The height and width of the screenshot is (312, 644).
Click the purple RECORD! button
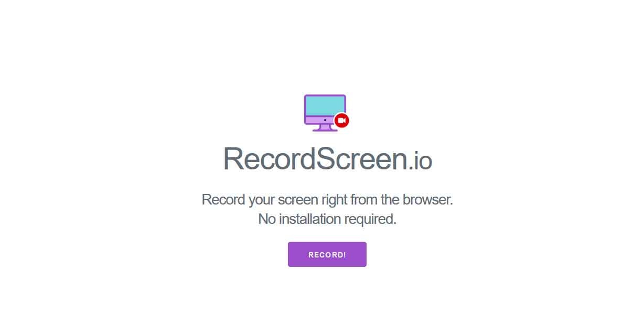click(327, 254)
